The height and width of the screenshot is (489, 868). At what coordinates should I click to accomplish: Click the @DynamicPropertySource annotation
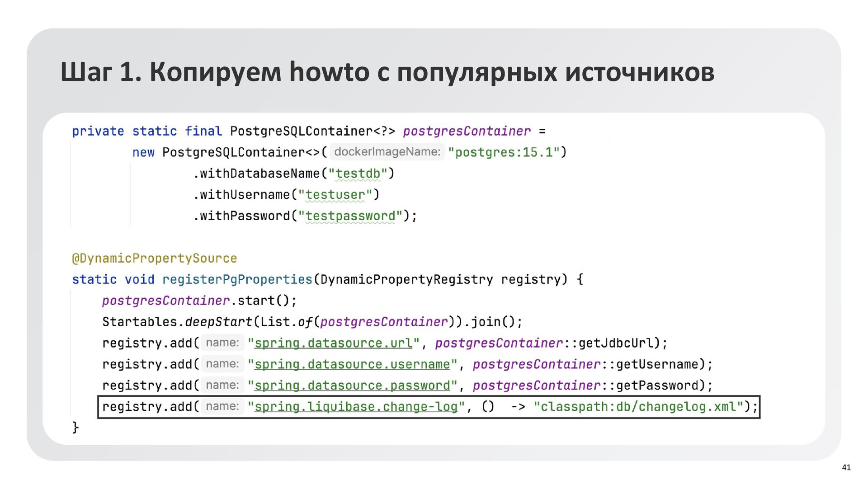coord(155,259)
